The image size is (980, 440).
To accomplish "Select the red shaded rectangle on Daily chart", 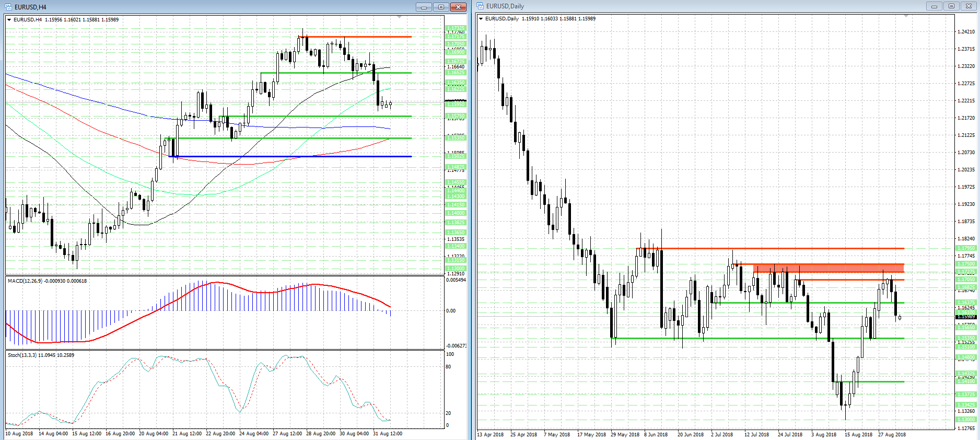I will (x=831, y=268).
